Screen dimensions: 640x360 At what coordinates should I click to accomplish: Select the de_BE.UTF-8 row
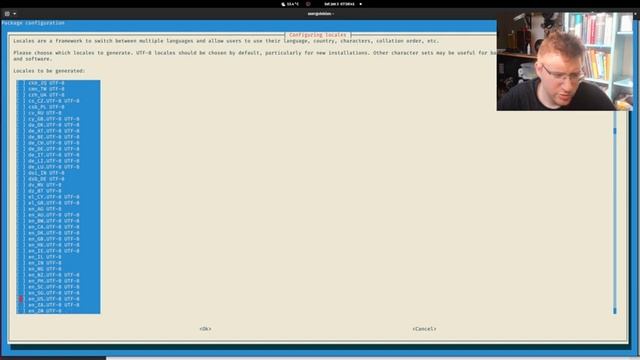(x=58, y=137)
